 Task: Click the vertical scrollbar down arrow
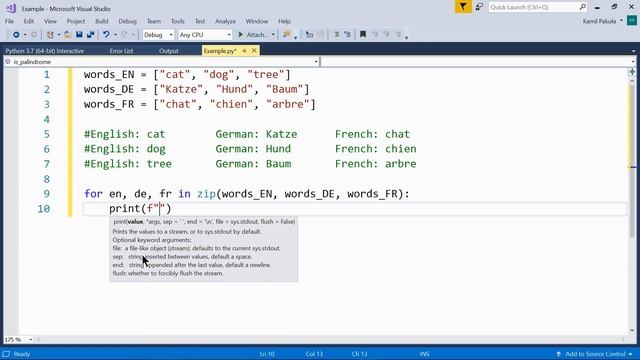(632, 331)
